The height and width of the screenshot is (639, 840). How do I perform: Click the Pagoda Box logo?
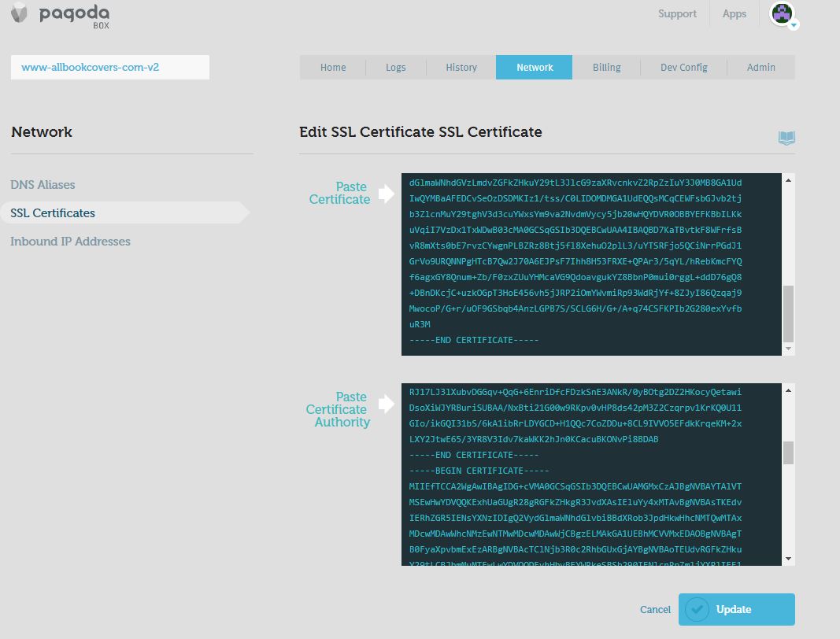point(60,15)
